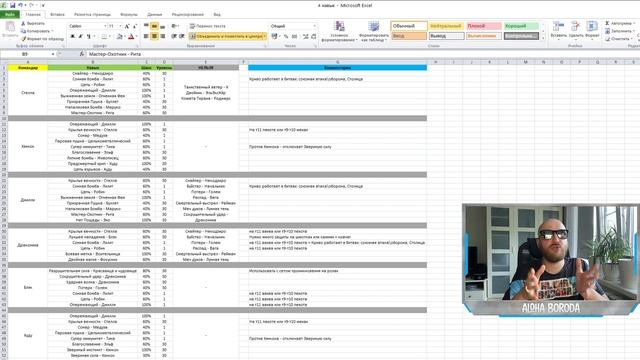Align text to top
Image resolution: width=640 pixels, height=360 pixels.
(146, 26)
